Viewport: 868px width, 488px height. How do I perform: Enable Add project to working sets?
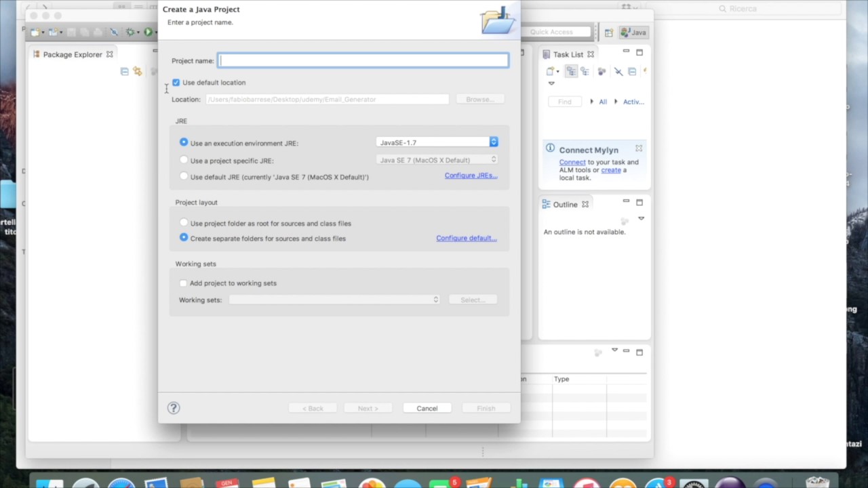(x=183, y=283)
